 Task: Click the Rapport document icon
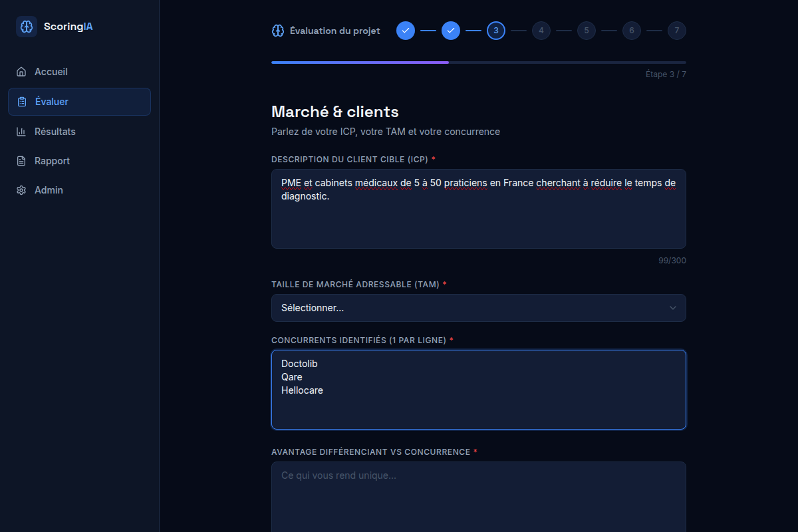pyautogui.click(x=21, y=161)
